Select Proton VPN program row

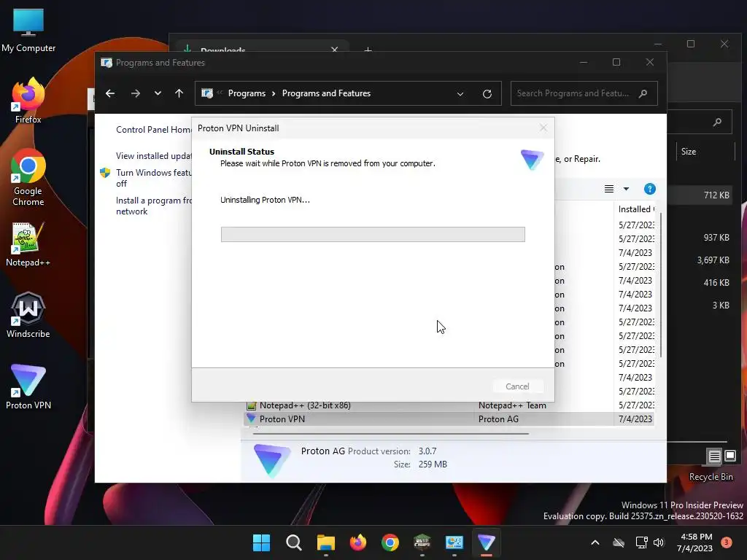click(449, 419)
